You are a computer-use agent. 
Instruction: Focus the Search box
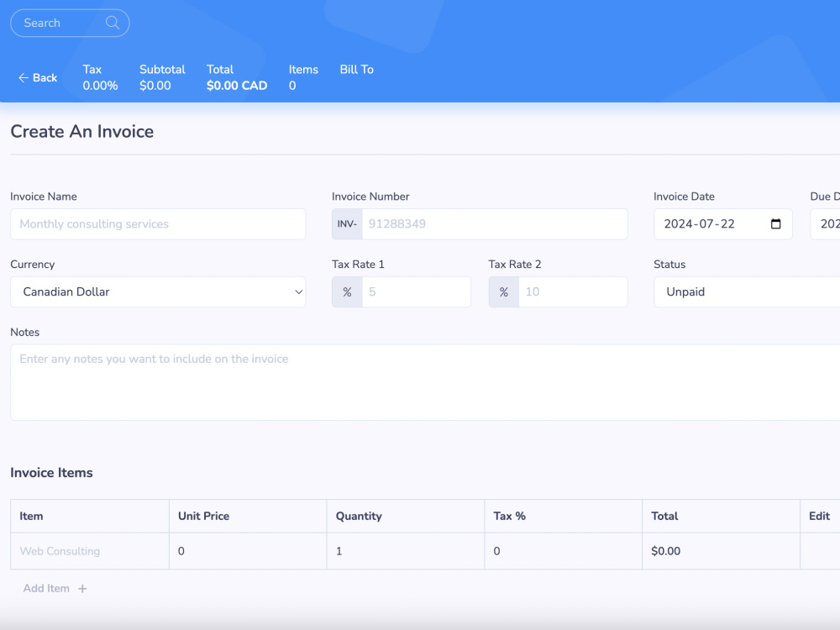tap(70, 23)
